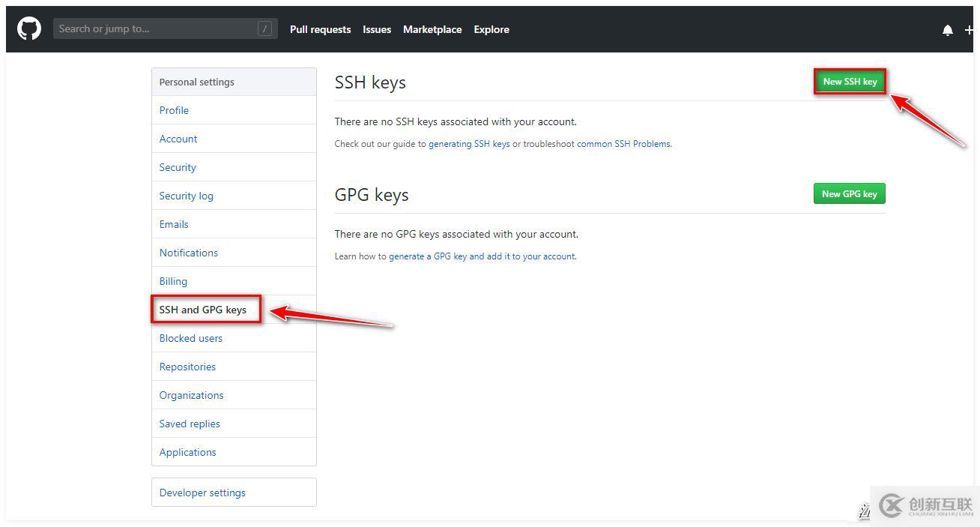Open Billing settings
The height and width of the screenshot is (527, 980).
(234, 281)
